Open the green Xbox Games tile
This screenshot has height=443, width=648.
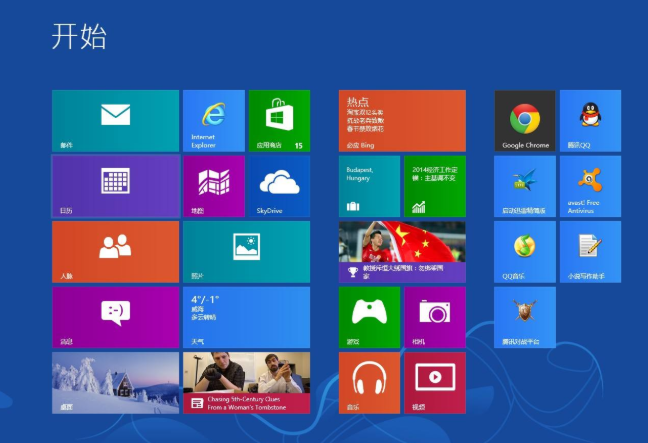tap(369, 317)
